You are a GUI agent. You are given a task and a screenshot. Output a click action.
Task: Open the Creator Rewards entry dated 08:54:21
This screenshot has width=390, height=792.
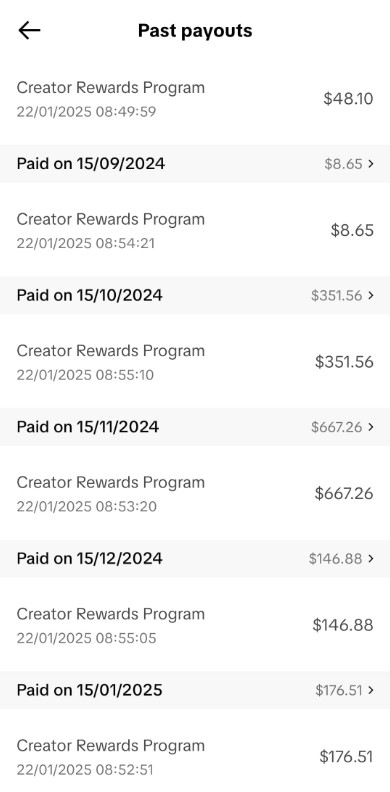195,230
